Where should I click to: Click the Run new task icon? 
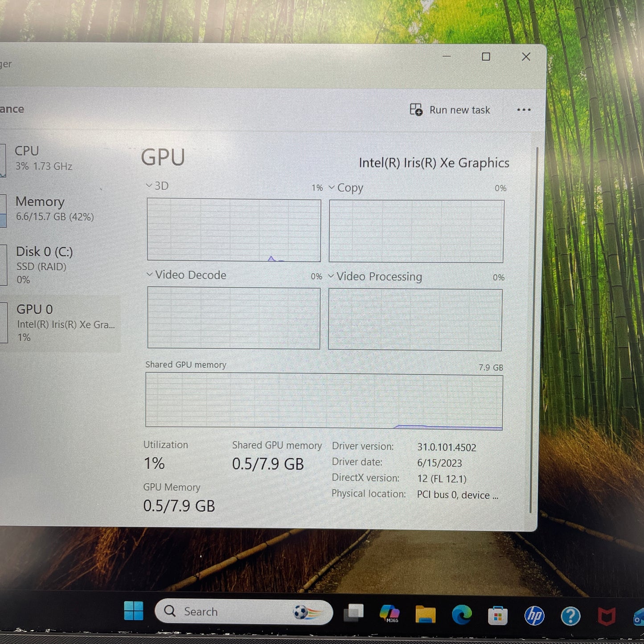(416, 110)
